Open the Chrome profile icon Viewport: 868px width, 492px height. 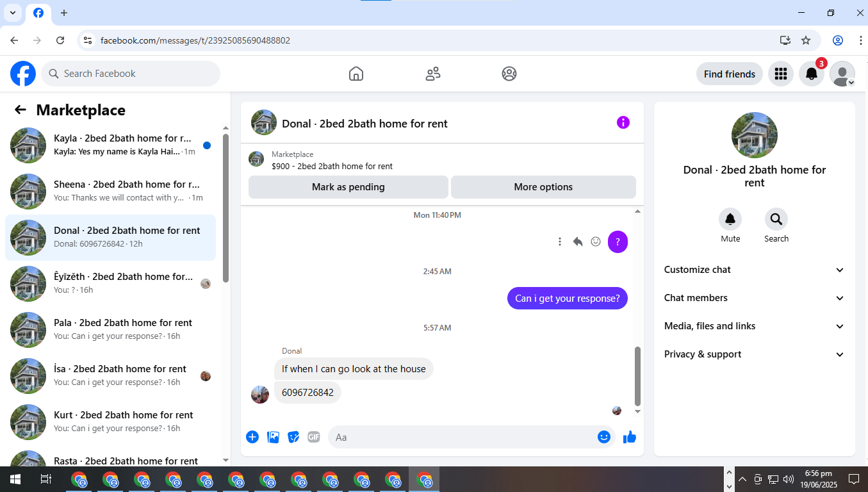pos(838,40)
